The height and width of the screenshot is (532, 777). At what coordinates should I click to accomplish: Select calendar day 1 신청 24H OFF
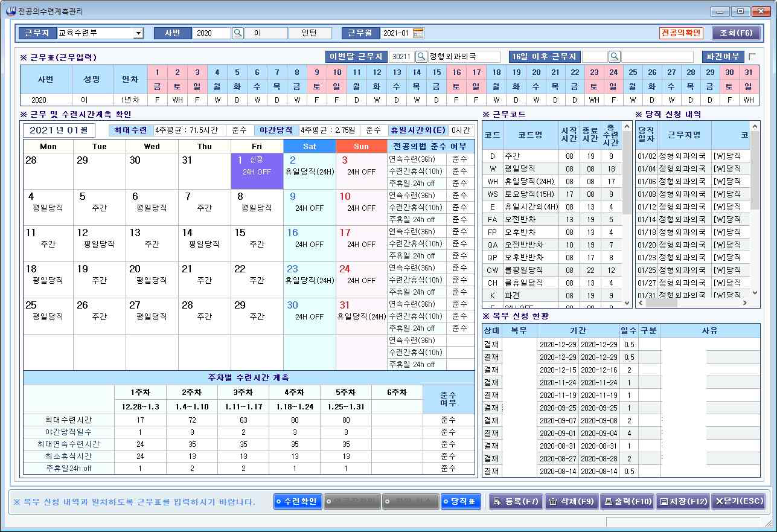[x=257, y=171]
